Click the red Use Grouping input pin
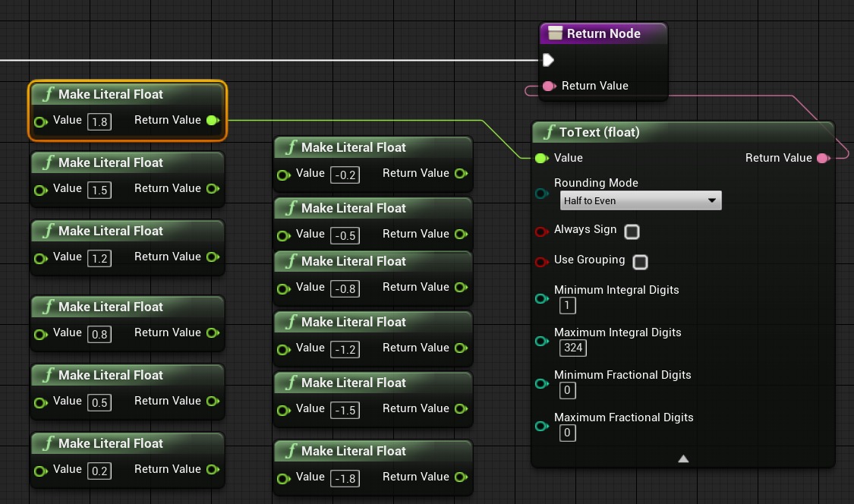This screenshot has height=504, width=854. (541, 262)
